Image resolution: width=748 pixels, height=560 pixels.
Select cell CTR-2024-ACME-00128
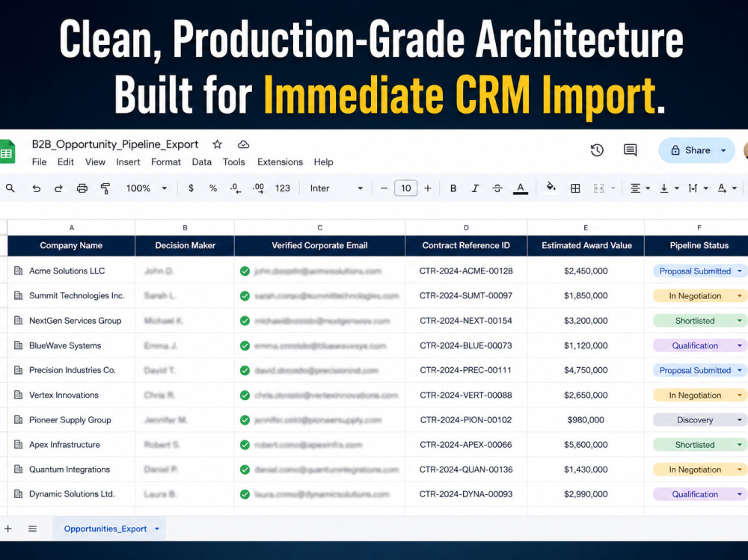466,271
